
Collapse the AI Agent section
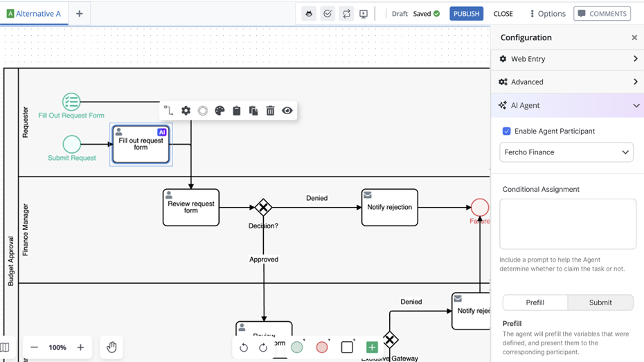567,105
